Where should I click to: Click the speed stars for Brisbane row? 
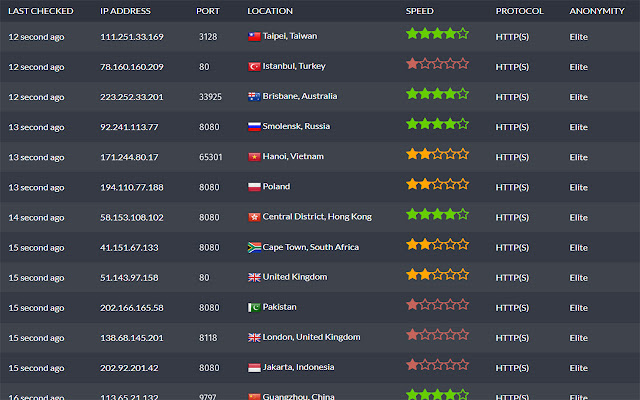point(437,94)
